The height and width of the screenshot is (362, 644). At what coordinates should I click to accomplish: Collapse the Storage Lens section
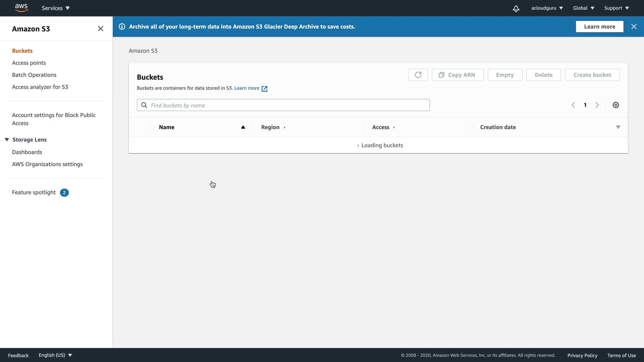pos(7,139)
